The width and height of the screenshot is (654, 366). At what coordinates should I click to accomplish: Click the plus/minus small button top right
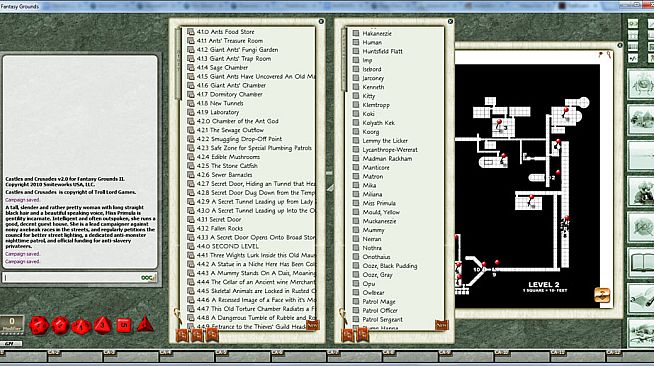(633, 58)
